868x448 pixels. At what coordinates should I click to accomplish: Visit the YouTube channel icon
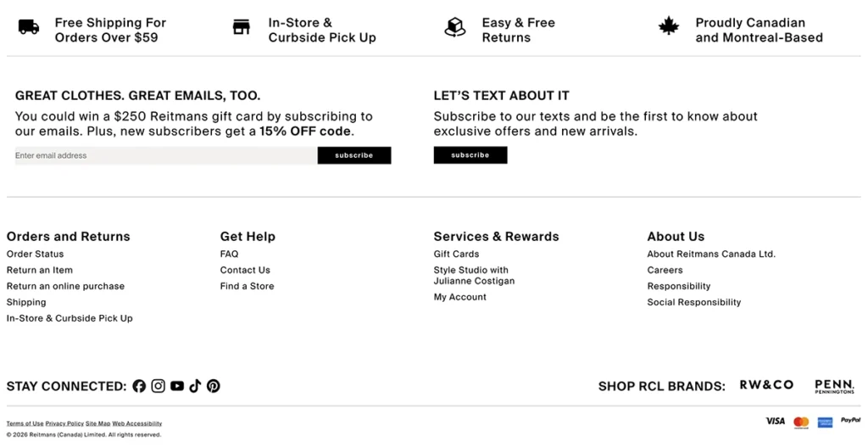pos(177,386)
